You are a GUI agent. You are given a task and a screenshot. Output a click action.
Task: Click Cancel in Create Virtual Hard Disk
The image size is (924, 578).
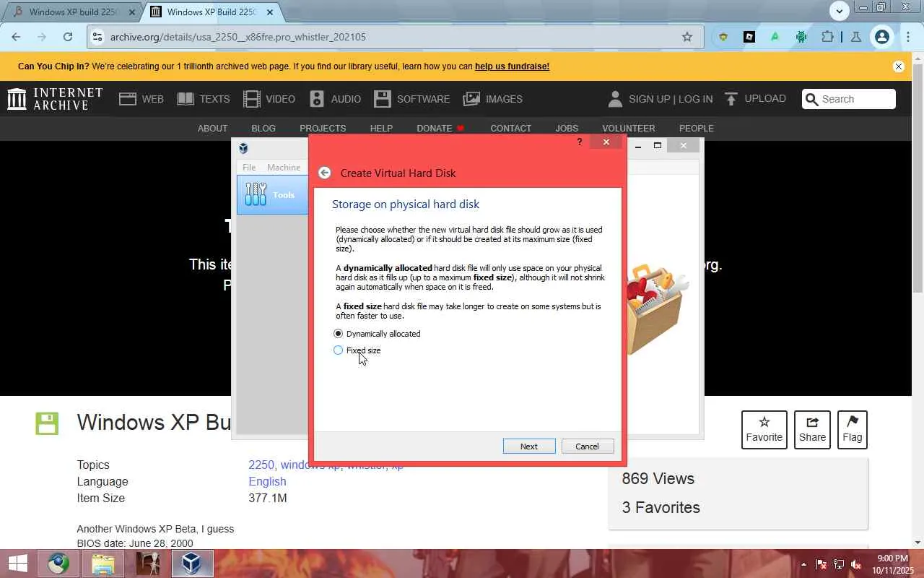[587, 447]
